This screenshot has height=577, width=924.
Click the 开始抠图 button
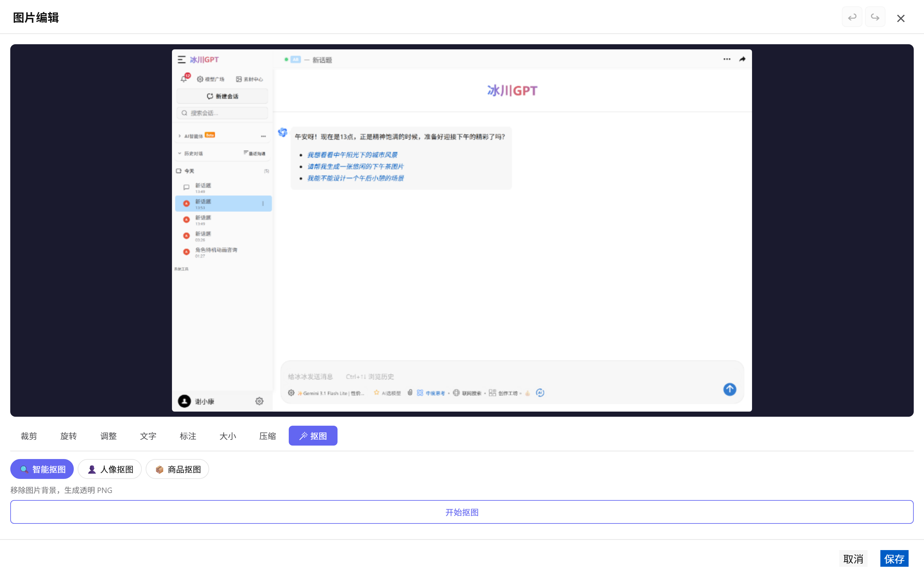pos(462,512)
